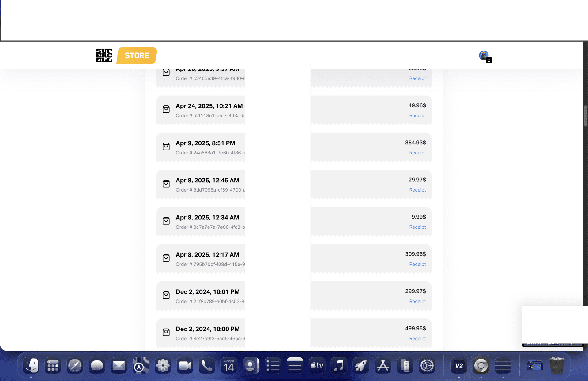The image size is (588, 381).
Task: Click shopping bag icon for Apr 24 order
Action: click(166, 109)
